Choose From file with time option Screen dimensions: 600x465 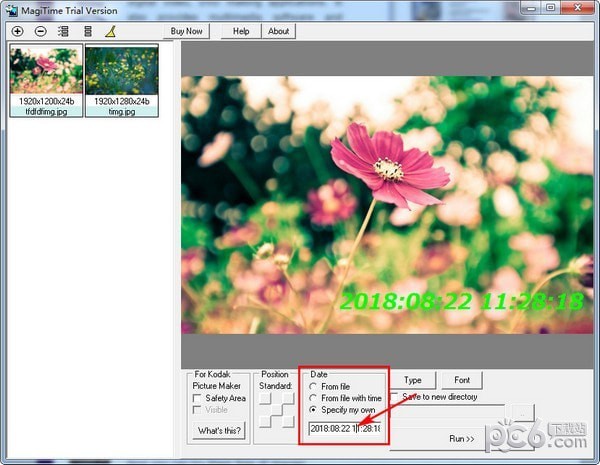(x=313, y=398)
